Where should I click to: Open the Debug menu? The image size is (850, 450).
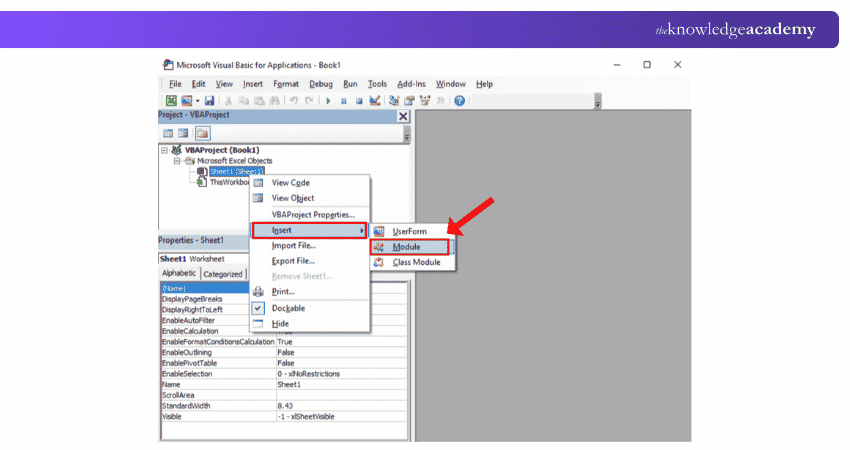pyautogui.click(x=321, y=84)
